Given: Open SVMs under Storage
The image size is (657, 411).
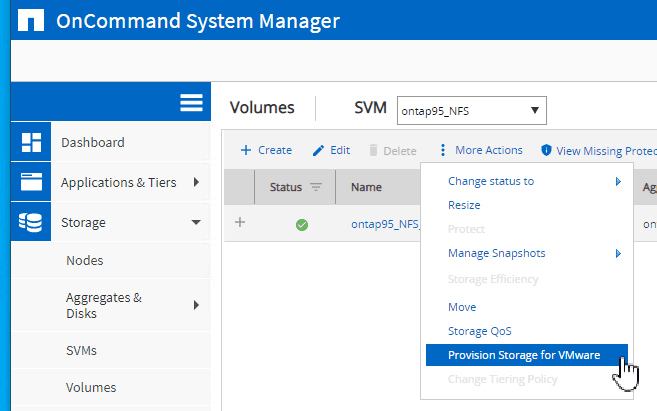Looking at the screenshot, I should 81,350.
